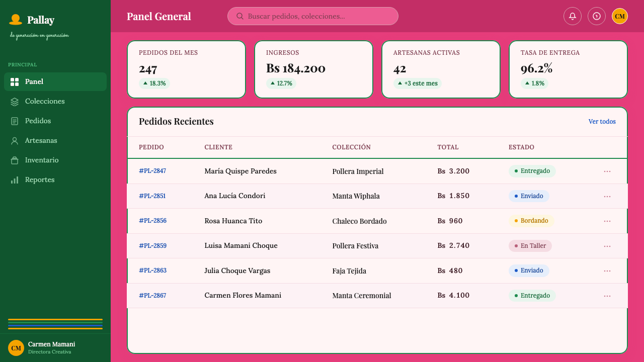Click the help icon in header
The height and width of the screenshot is (362, 644).
tap(597, 16)
